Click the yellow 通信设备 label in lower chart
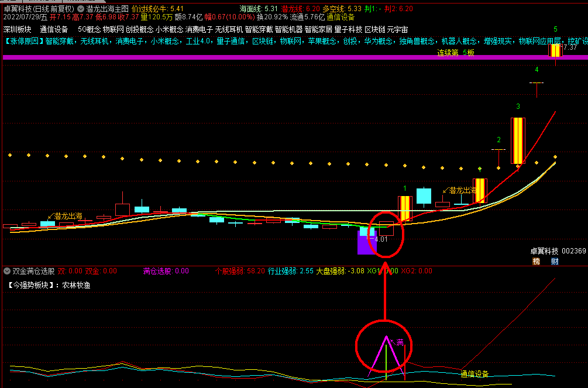The image size is (588, 388). point(474,374)
